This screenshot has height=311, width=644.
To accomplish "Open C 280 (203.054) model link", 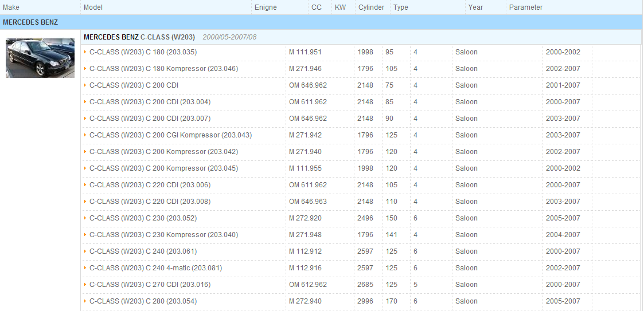I will (143, 301).
